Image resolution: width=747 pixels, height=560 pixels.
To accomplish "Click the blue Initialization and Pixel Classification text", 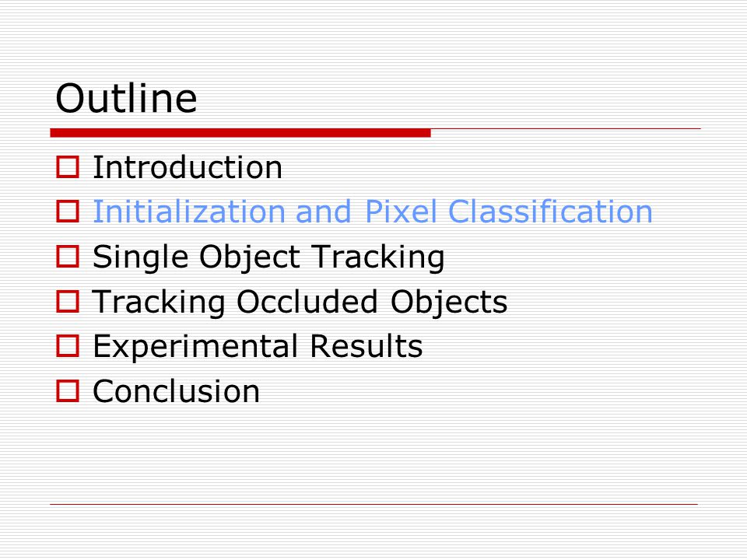I will pos(373,212).
